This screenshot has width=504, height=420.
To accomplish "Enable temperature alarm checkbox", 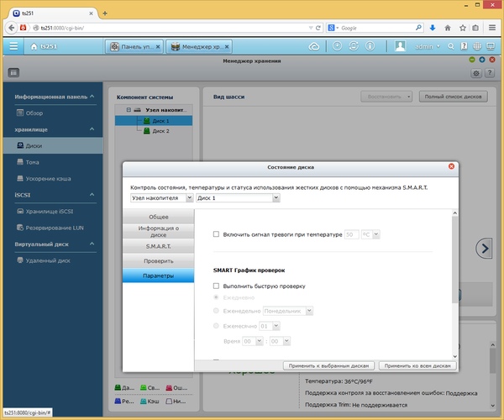I will pyautogui.click(x=216, y=234).
